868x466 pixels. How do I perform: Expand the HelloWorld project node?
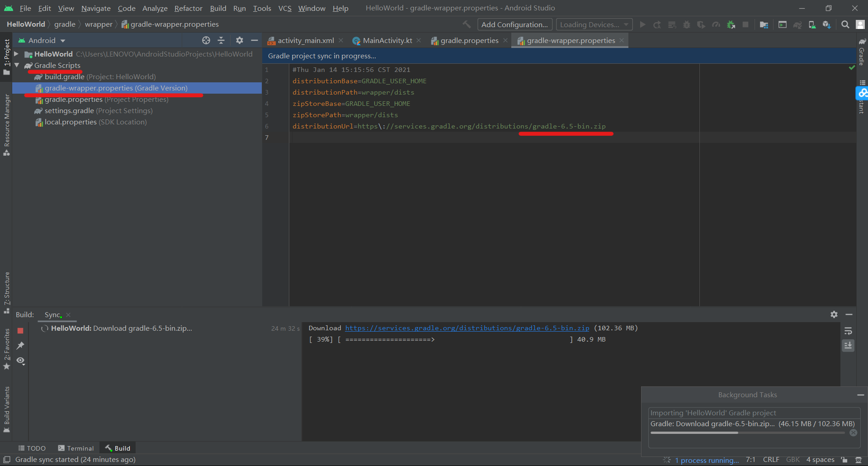tap(16, 54)
